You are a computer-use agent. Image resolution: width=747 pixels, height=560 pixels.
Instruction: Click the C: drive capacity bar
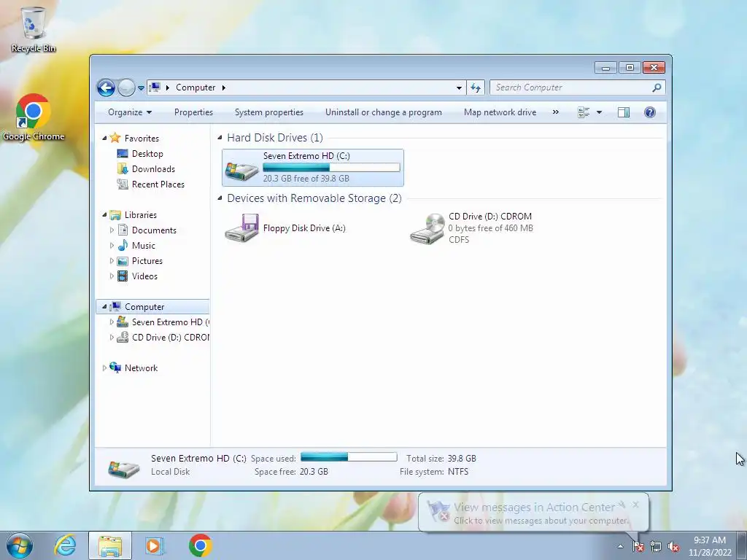[x=332, y=168]
